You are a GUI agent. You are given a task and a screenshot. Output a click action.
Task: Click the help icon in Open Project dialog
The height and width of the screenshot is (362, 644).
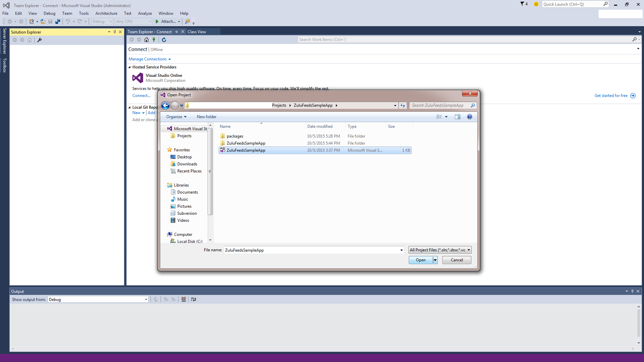pos(469,117)
